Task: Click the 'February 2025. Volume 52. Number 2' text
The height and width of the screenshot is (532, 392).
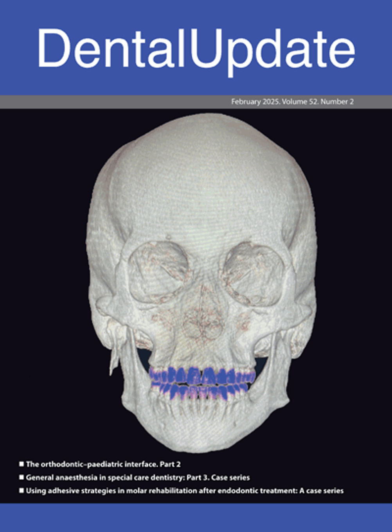Action: coord(292,102)
